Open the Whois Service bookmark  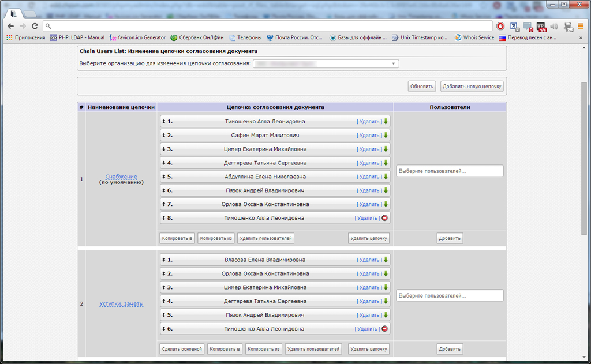coord(474,38)
